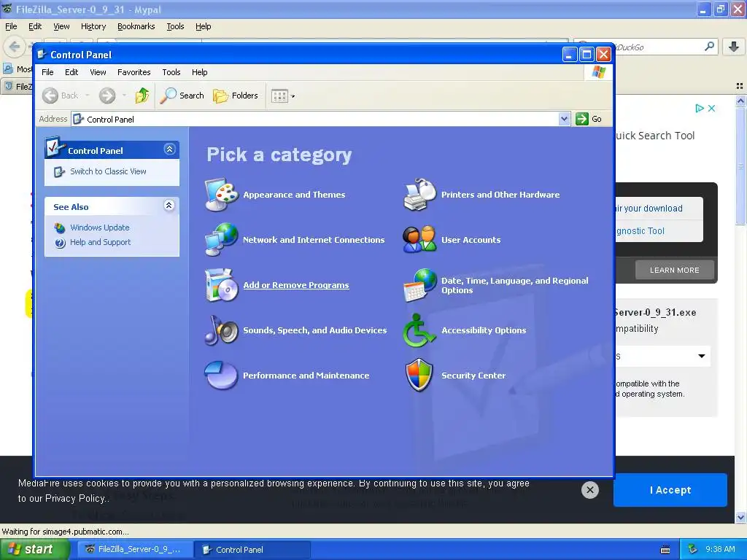Click the Go button beside address bar
Viewport: 747px width, 560px height.
pos(589,119)
